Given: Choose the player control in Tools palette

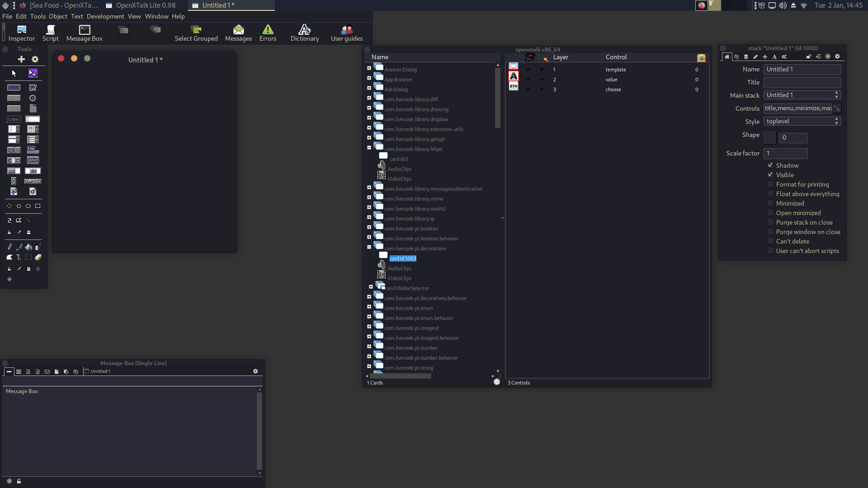Looking at the screenshot, I should coord(33,192).
